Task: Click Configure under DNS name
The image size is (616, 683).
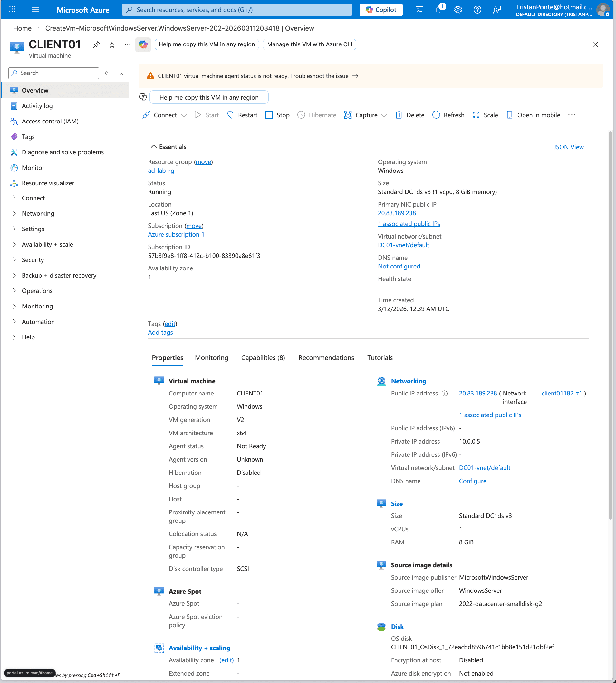Action: (x=473, y=481)
